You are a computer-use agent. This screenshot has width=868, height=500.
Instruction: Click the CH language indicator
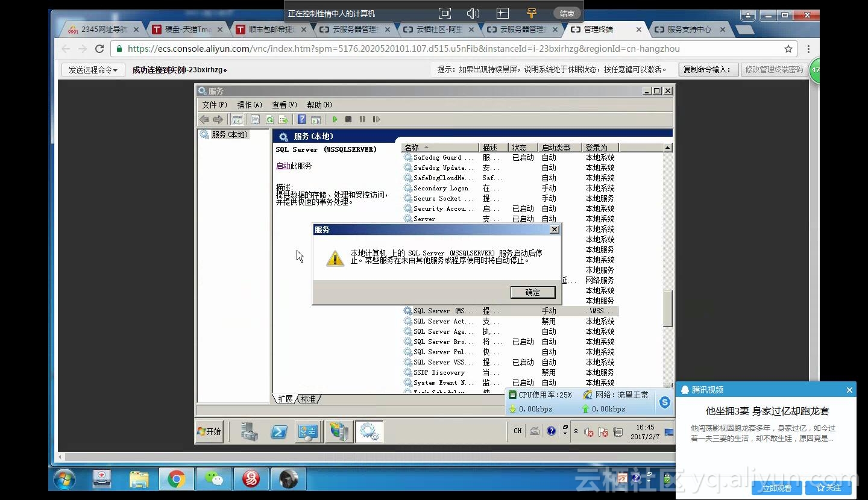coord(517,431)
